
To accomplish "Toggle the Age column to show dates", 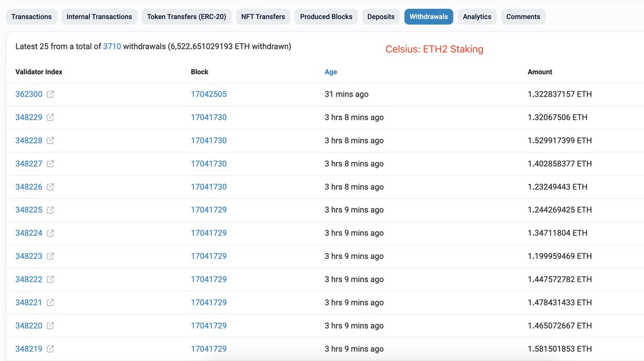I will pos(331,71).
